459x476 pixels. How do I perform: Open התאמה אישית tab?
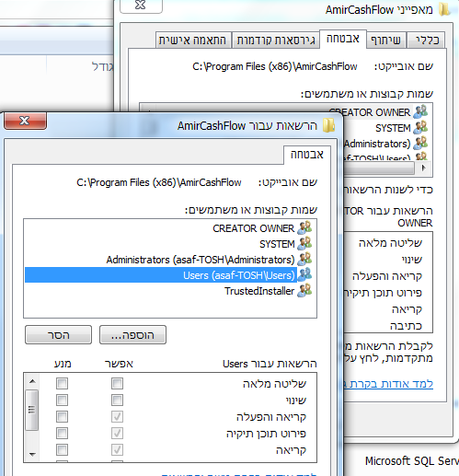pyautogui.click(x=193, y=40)
